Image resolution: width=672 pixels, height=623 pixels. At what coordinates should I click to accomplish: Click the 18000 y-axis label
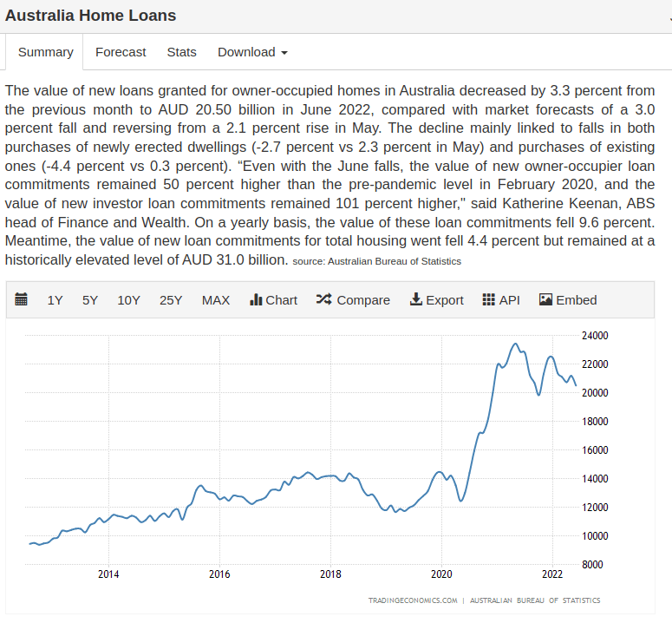pos(595,422)
